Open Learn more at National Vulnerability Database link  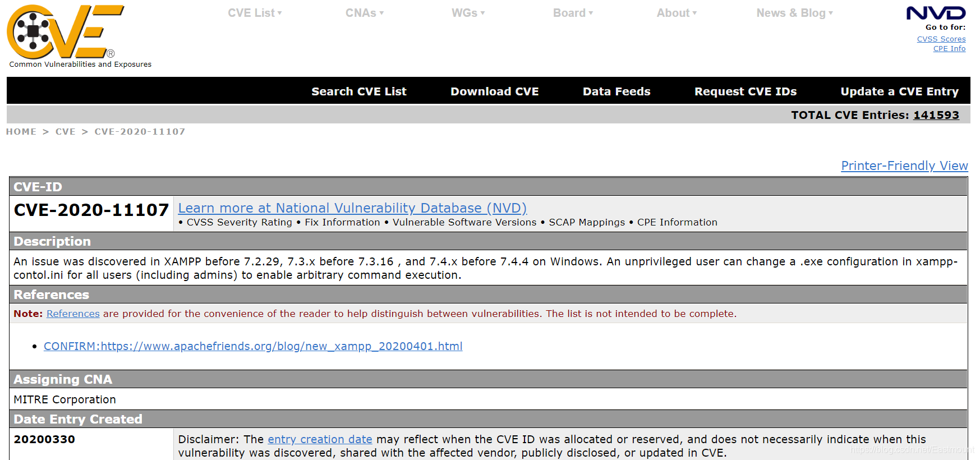352,208
